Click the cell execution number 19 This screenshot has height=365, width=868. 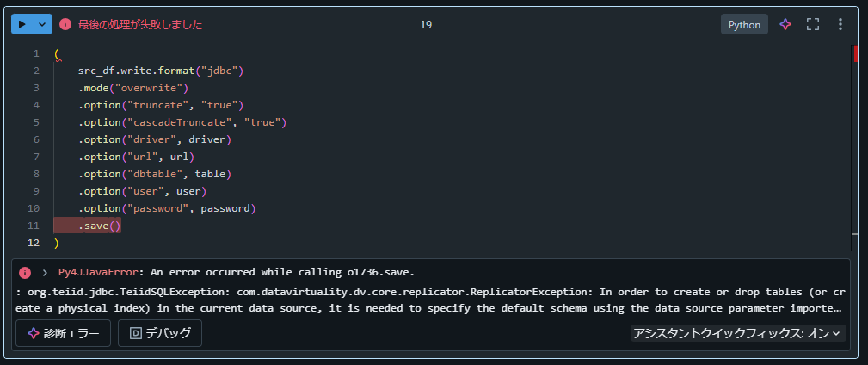tap(426, 24)
